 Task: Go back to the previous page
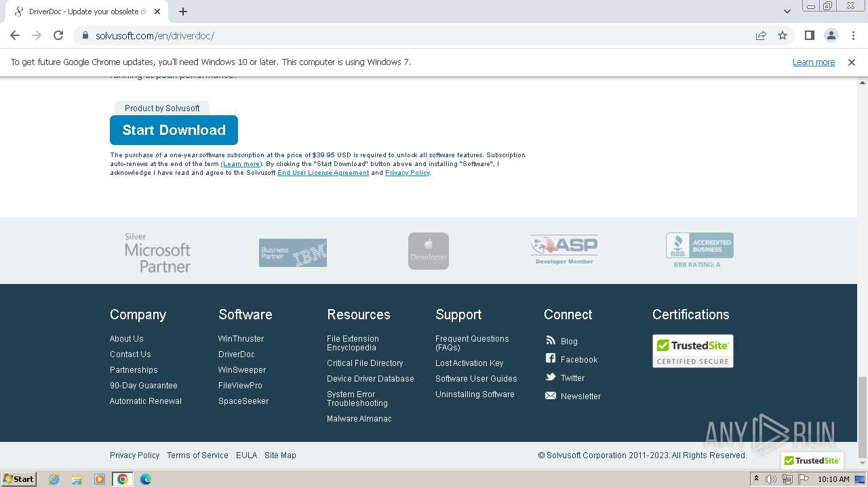15,35
